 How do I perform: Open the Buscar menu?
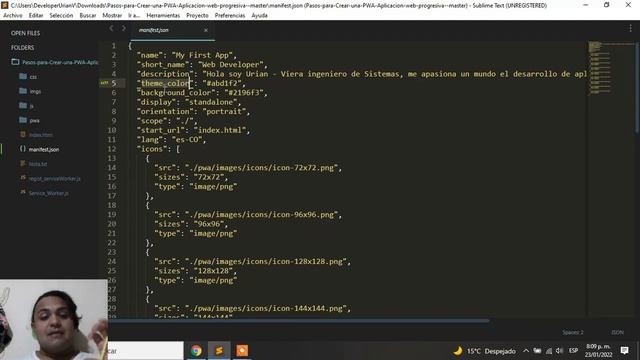click(88, 16)
